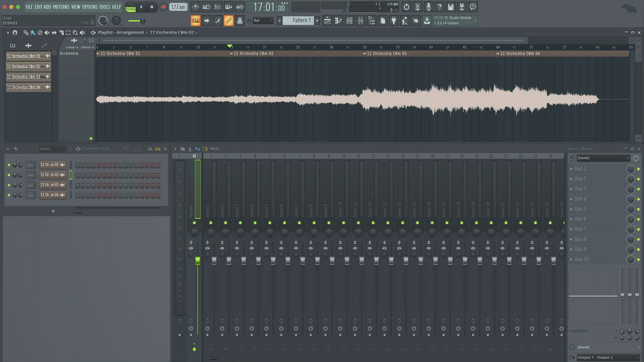Add a channel with plus button
This screenshot has width=644, height=362.
pyautogui.click(x=53, y=211)
